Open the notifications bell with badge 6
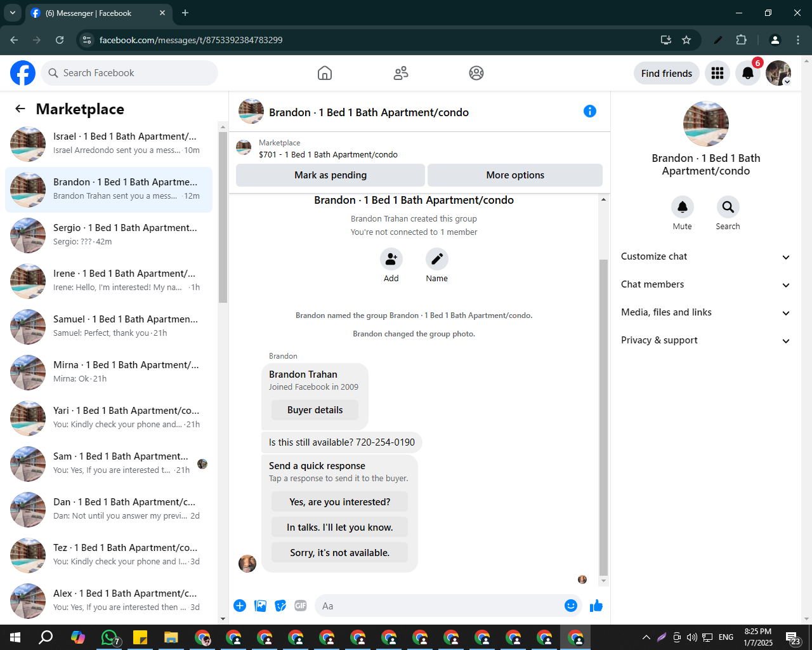Viewport: 812px width, 650px height. [x=748, y=73]
